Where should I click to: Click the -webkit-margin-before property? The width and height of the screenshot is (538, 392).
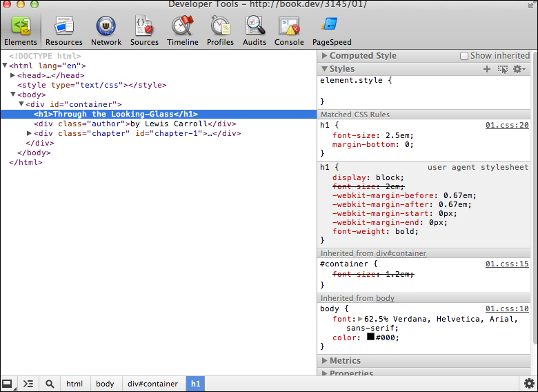[x=404, y=196]
